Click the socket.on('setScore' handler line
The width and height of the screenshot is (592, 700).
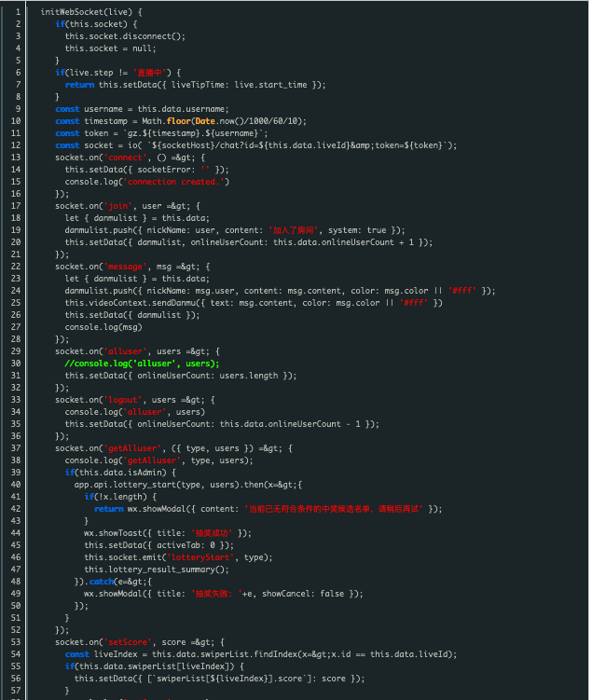(x=140, y=642)
